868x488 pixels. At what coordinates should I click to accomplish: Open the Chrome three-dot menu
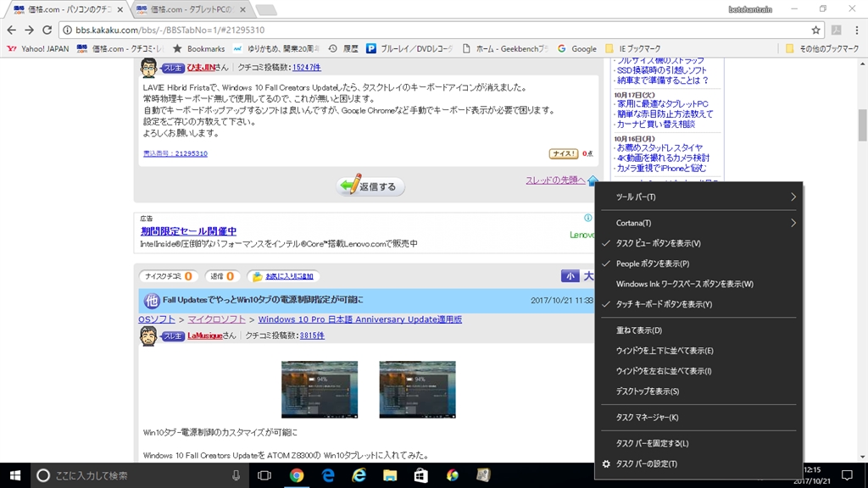click(856, 30)
